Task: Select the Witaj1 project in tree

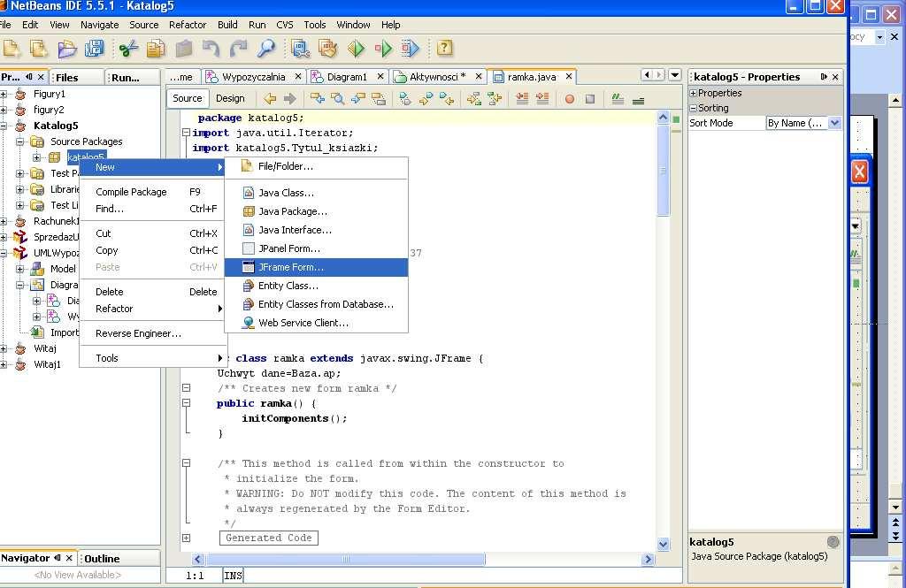Action: (48, 364)
